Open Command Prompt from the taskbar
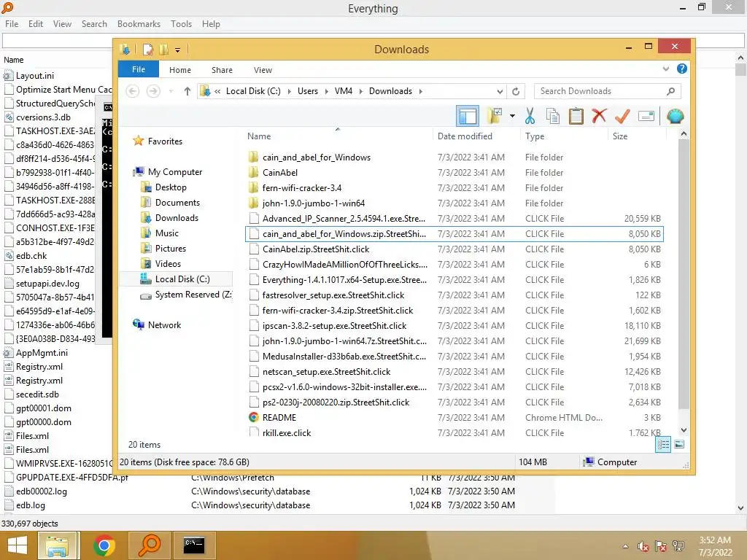Image resolution: width=747 pixels, height=560 pixels. coord(194,545)
